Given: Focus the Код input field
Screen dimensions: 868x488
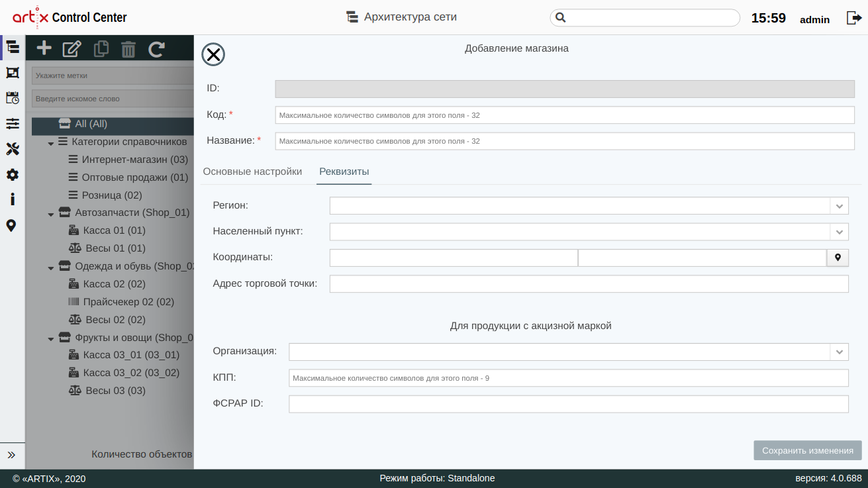Looking at the screenshot, I should tap(565, 115).
